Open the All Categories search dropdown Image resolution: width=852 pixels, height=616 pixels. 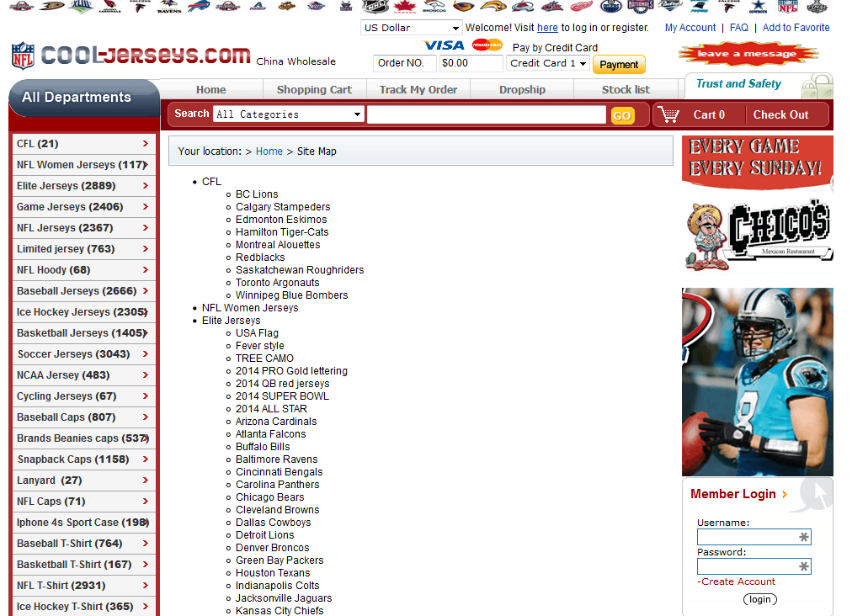pos(289,114)
